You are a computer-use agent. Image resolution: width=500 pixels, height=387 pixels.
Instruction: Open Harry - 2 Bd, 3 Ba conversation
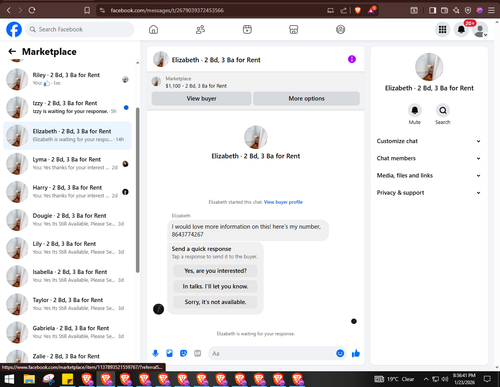point(67,192)
